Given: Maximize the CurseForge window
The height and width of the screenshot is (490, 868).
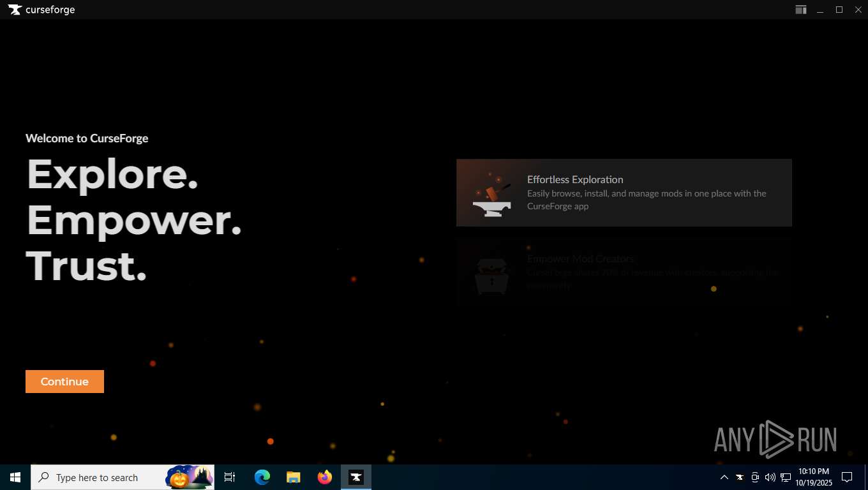Looking at the screenshot, I should 839,10.
